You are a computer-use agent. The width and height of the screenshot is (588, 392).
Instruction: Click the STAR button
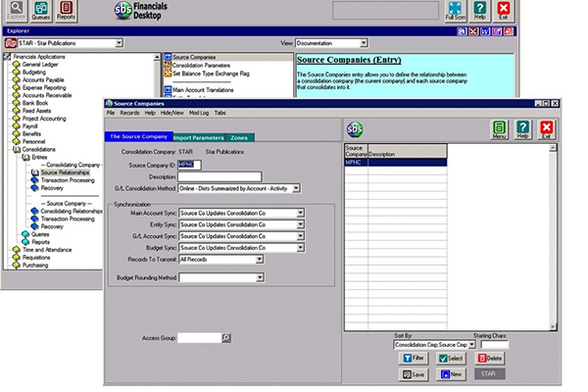tap(490, 374)
